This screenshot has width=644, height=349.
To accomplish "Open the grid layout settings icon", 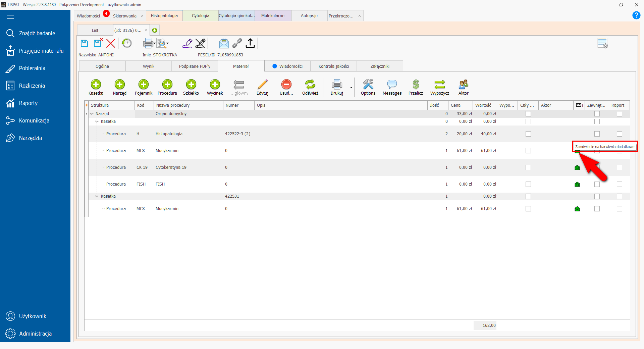I will [x=602, y=43].
